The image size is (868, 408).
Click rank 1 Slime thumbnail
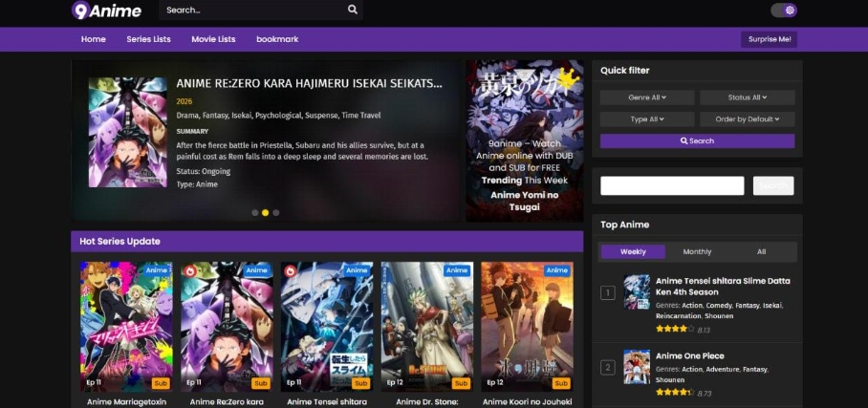coord(637,291)
